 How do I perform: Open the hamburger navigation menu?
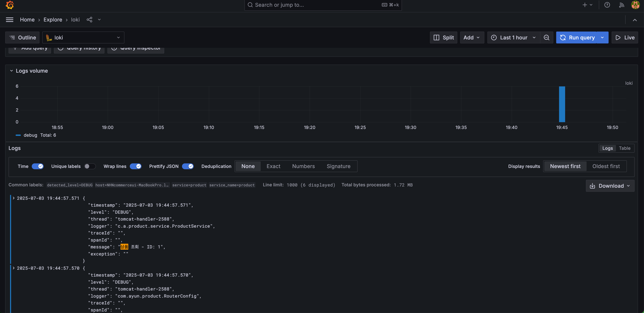[10, 19]
